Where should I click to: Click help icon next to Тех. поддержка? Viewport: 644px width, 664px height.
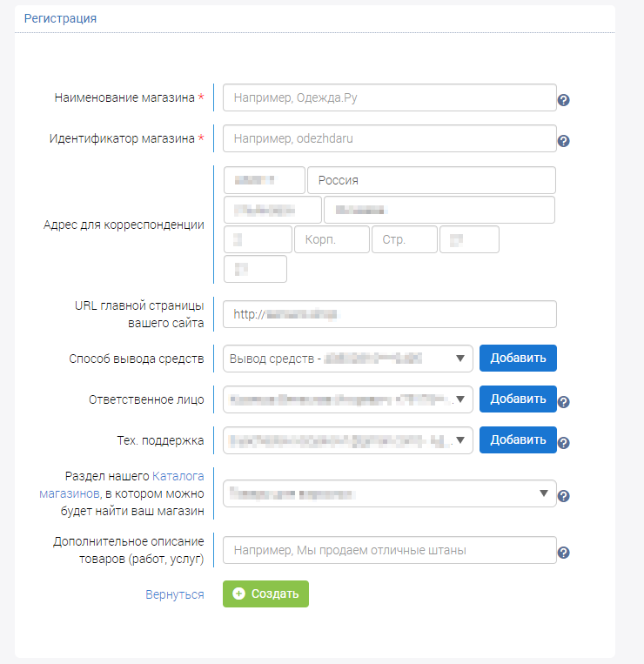(x=563, y=443)
